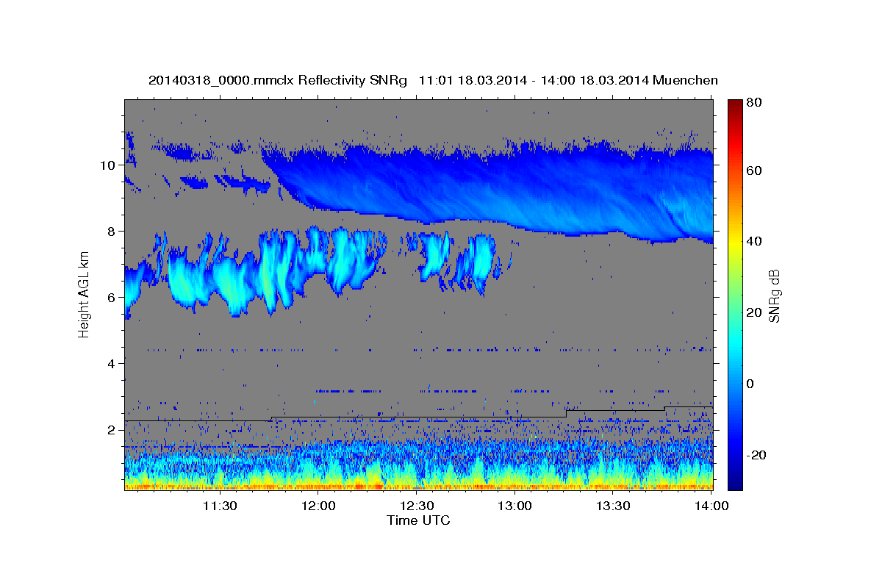Screen dimensions: 882x588
Task: Click the height tick label 4
Action: coord(112,364)
